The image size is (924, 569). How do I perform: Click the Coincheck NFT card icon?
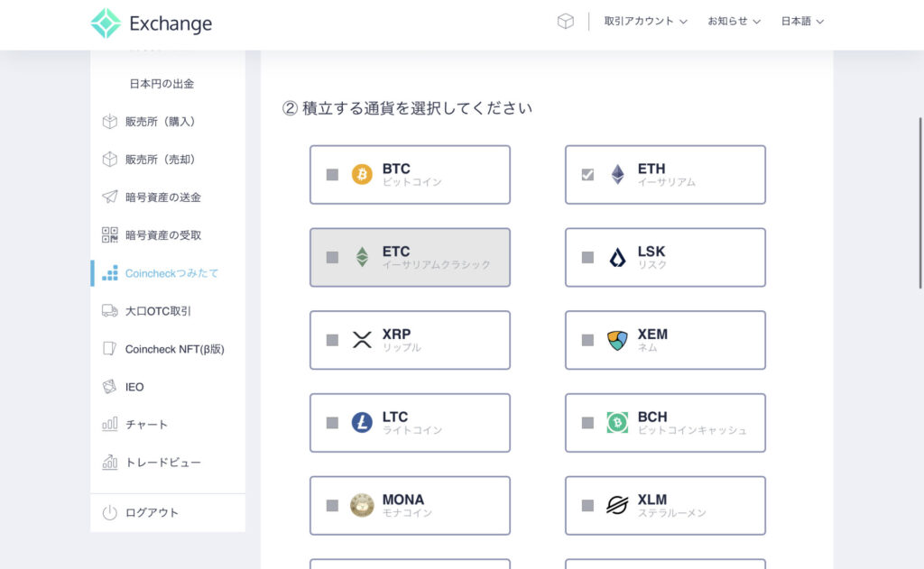[x=109, y=349]
